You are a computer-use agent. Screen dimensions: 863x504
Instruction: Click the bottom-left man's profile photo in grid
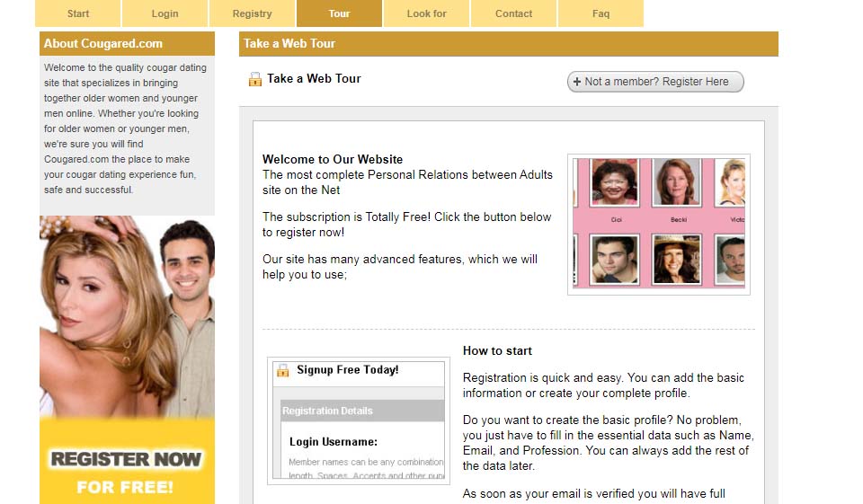616,259
